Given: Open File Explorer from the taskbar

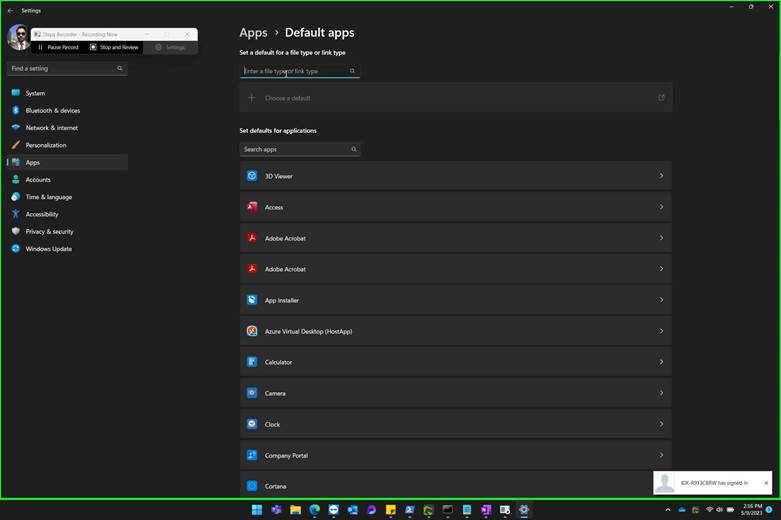Looking at the screenshot, I should coord(295,510).
